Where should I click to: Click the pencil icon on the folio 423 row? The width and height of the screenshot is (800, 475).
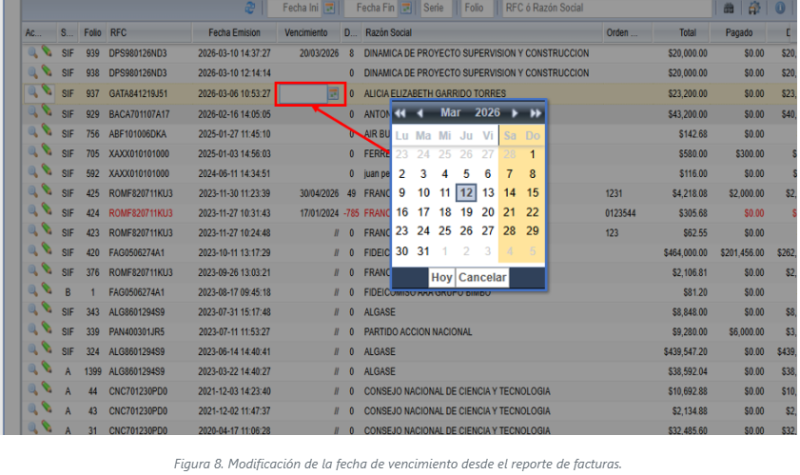point(46,231)
